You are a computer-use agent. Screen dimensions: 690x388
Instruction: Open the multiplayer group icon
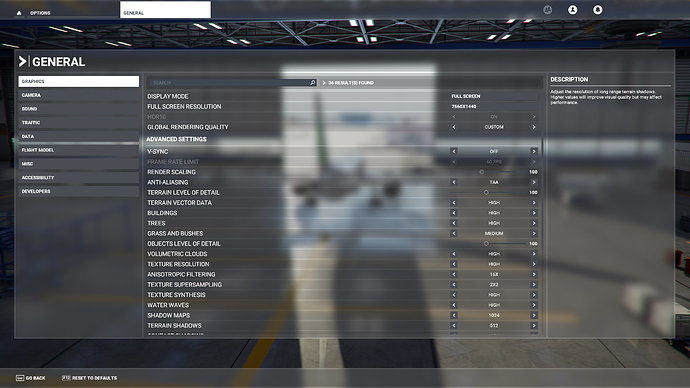click(x=547, y=9)
